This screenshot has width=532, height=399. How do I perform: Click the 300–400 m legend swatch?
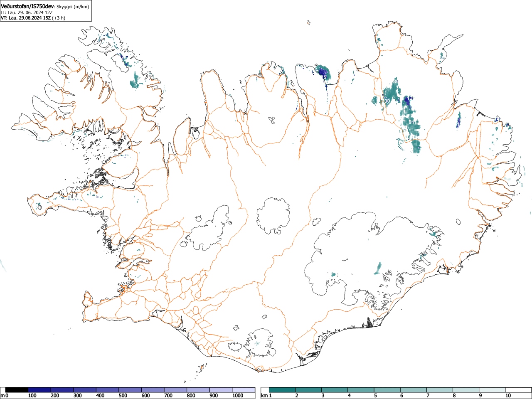coord(85,390)
